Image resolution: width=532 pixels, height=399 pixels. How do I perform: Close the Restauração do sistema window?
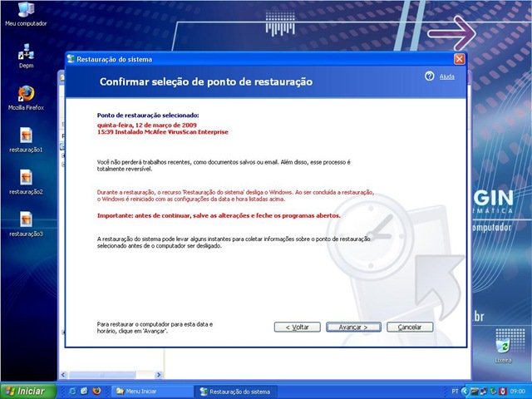[459, 59]
